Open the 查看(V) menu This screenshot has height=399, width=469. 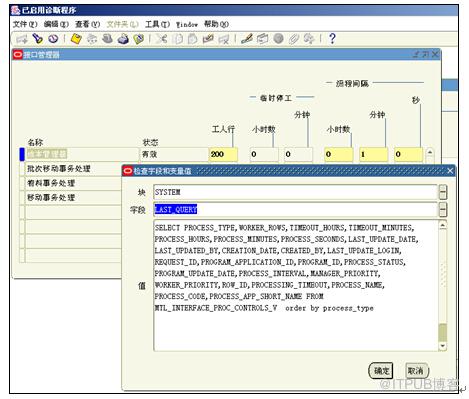pos(87,24)
